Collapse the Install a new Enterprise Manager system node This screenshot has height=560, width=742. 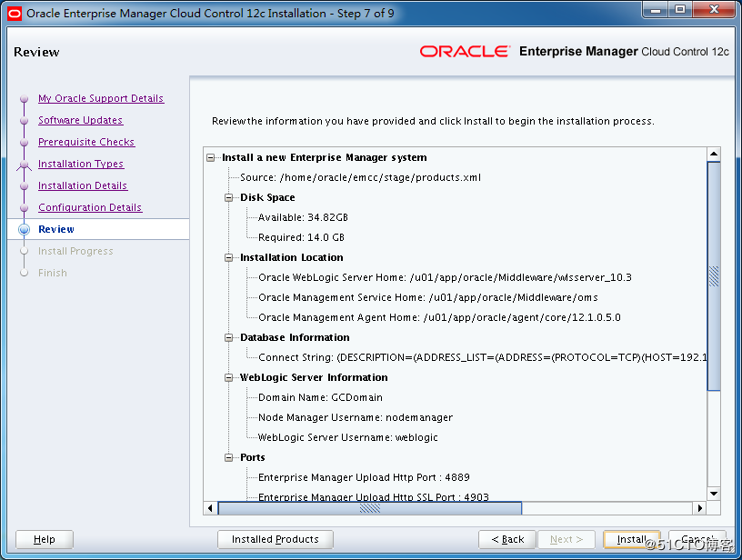click(211, 157)
